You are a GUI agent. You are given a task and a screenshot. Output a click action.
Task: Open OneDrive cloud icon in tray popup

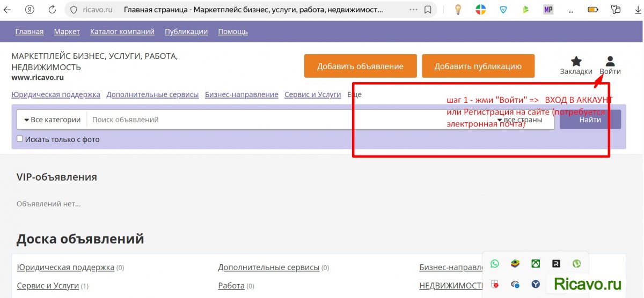(x=515, y=284)
